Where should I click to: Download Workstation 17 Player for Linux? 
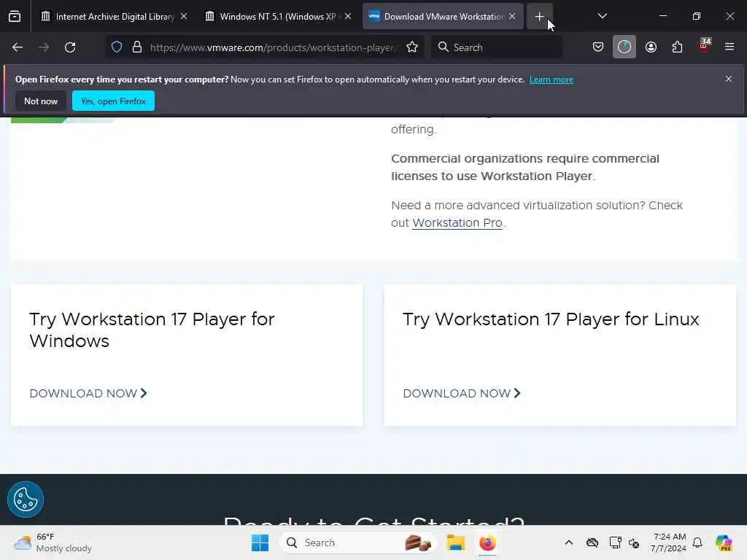tap(462, 393)
